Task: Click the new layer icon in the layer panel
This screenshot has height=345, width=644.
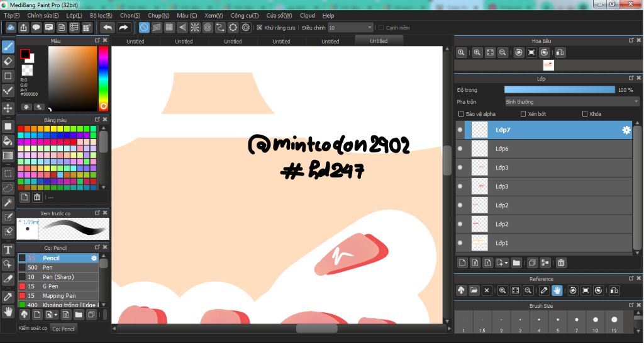Action: (462, 263)
